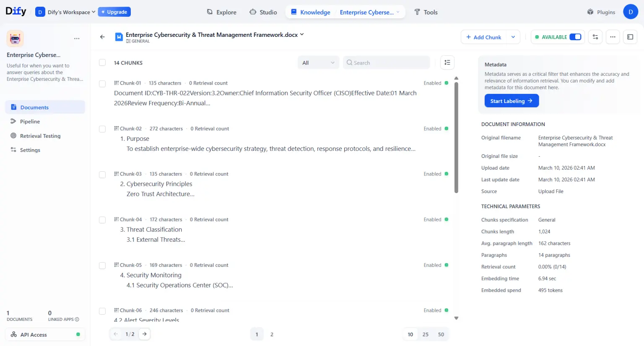The height and width of the screenshot is (346, 644).
Task: Toggle the right side panel icon
Action: point(630,37)
